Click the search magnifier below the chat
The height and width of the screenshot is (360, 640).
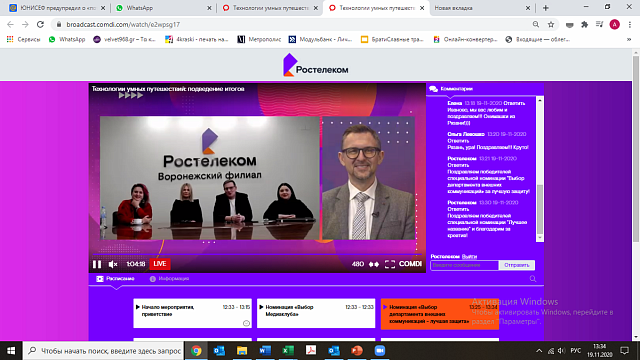coord(533,279)
